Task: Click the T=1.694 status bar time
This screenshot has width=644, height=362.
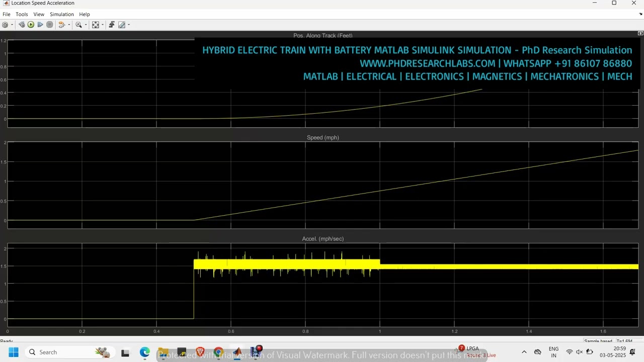Action: [623, 341]
